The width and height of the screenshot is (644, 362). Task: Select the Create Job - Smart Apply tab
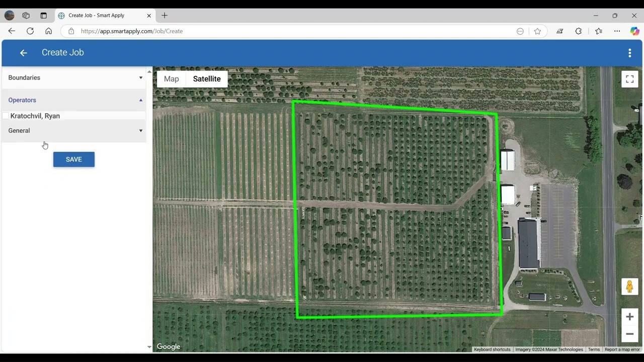[105, 16]
